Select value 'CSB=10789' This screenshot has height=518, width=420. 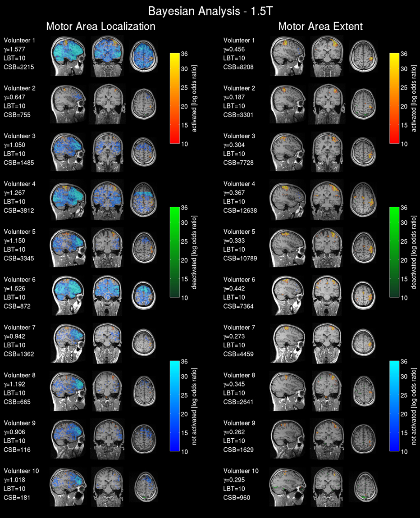240,259
